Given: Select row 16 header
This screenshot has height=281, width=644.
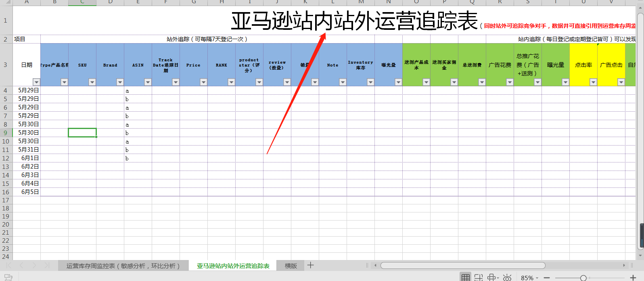Looking at the screenshot, I should [6, 192].
